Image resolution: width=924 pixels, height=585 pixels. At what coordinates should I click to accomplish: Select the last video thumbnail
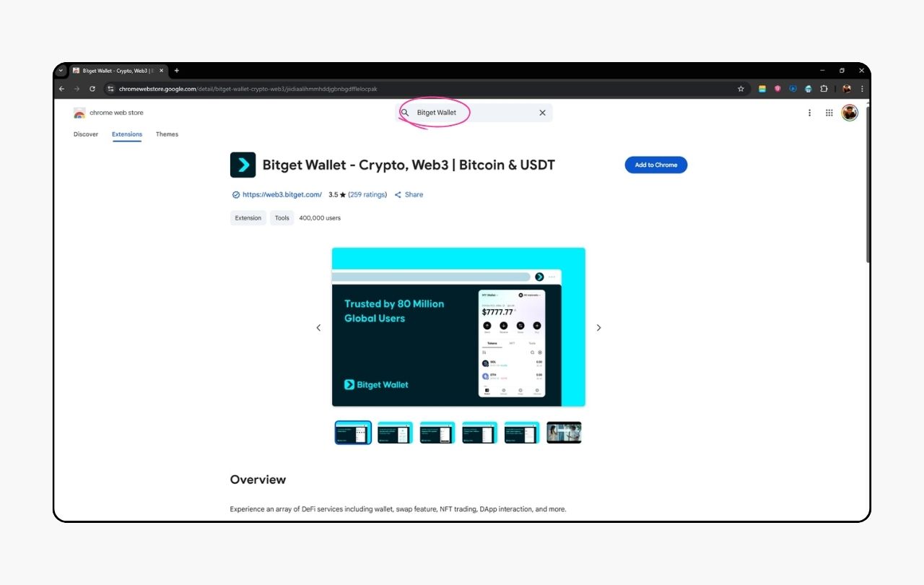[565, 433]
